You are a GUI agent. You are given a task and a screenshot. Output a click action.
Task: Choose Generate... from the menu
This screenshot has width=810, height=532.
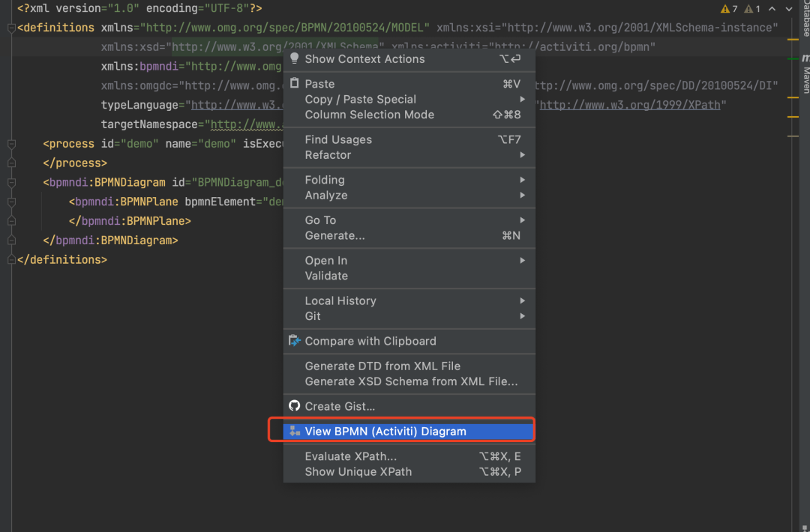[409, 235]
